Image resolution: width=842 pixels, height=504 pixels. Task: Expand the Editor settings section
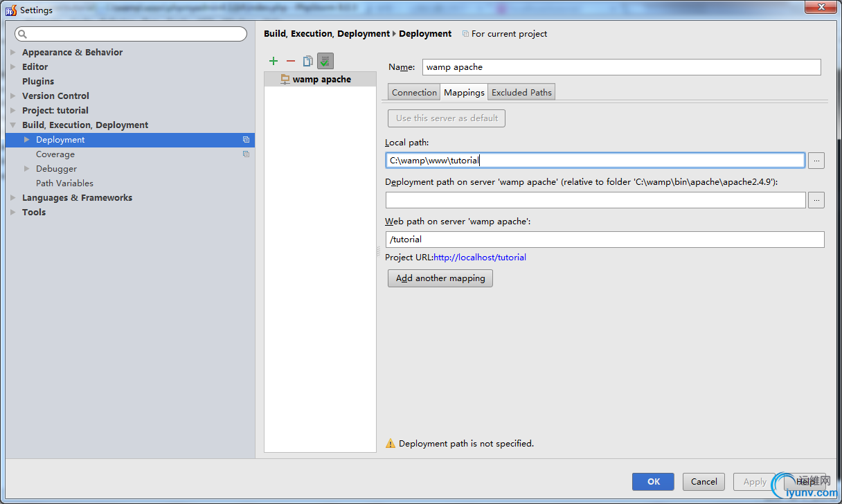click(13, 67)
